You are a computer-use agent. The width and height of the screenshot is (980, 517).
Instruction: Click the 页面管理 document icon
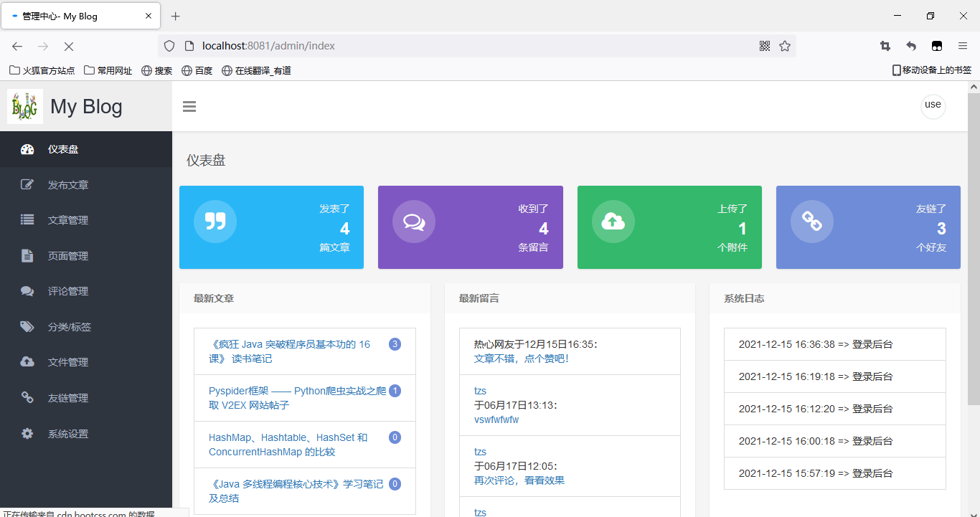[27, 256]
